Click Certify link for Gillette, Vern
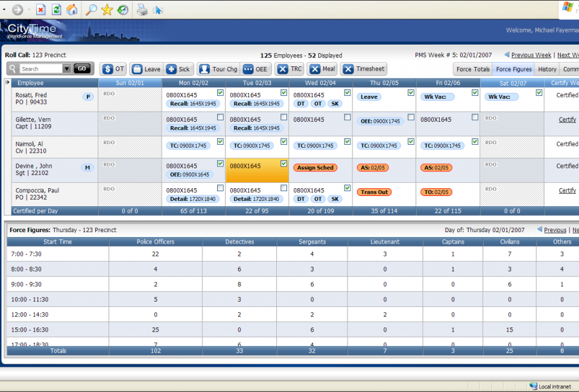 [x=567, y=119]
